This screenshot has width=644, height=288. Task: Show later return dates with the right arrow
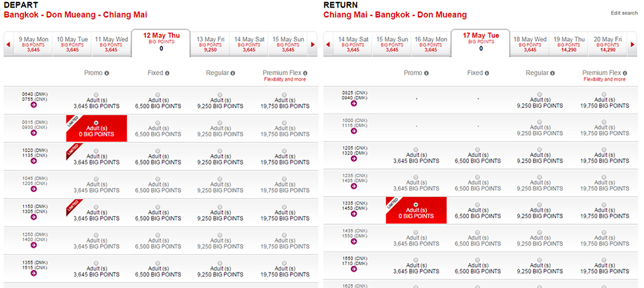[632, 44]
